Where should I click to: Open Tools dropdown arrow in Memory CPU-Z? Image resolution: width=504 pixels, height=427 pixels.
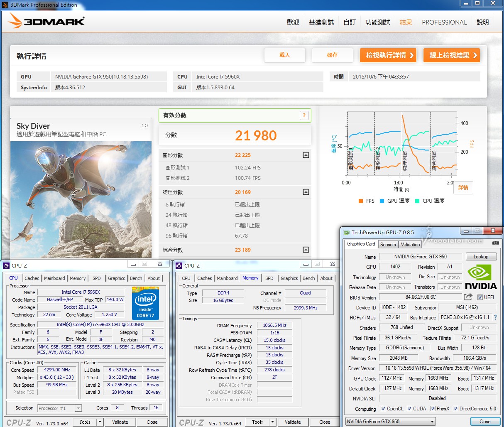coord(272,422)
